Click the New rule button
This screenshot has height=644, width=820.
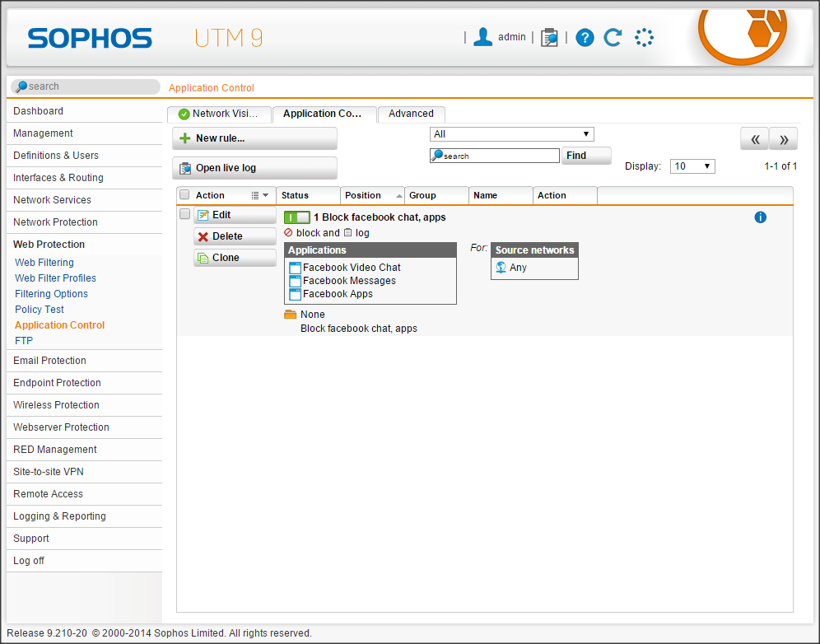[254, 138]
